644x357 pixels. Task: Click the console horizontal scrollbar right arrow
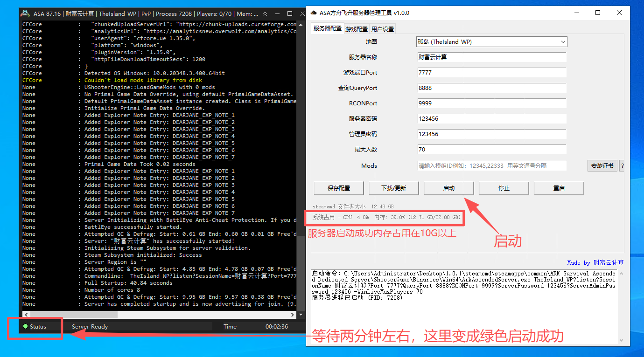tap(293, 316)
